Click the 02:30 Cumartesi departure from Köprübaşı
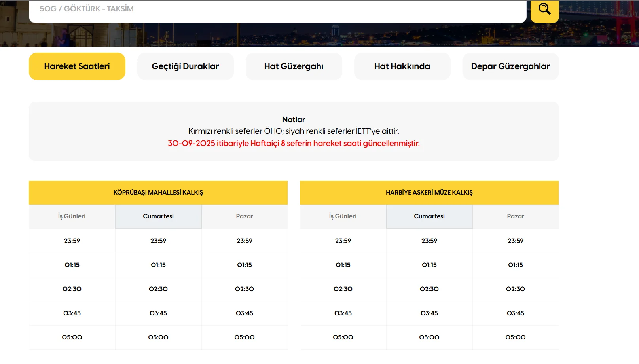This screenshot has width=639, height=364. (x=158, y=289)
